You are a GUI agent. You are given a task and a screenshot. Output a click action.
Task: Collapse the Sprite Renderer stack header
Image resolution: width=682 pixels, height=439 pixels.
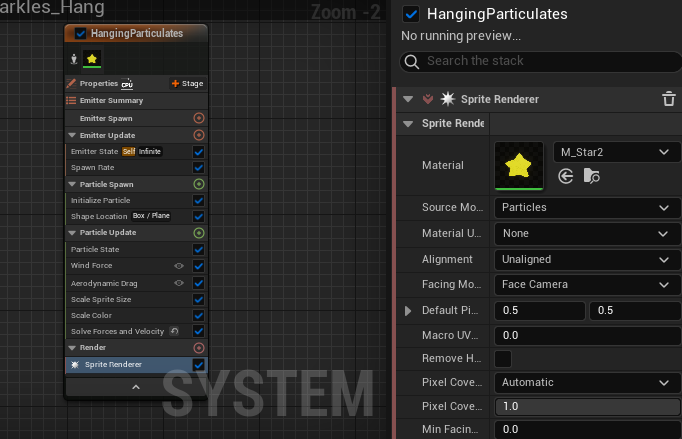click(x=408, y=99)
